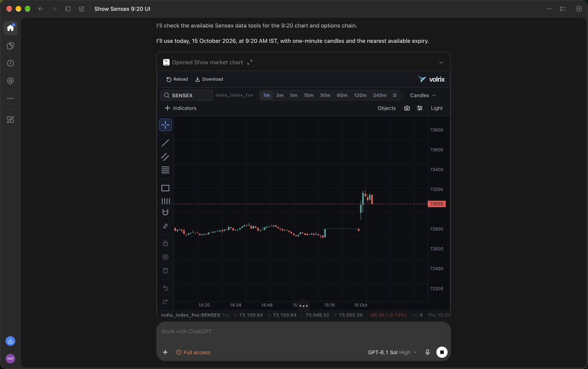Click the checklist view icon in title bar
The image size is (588, 369).
563,9
